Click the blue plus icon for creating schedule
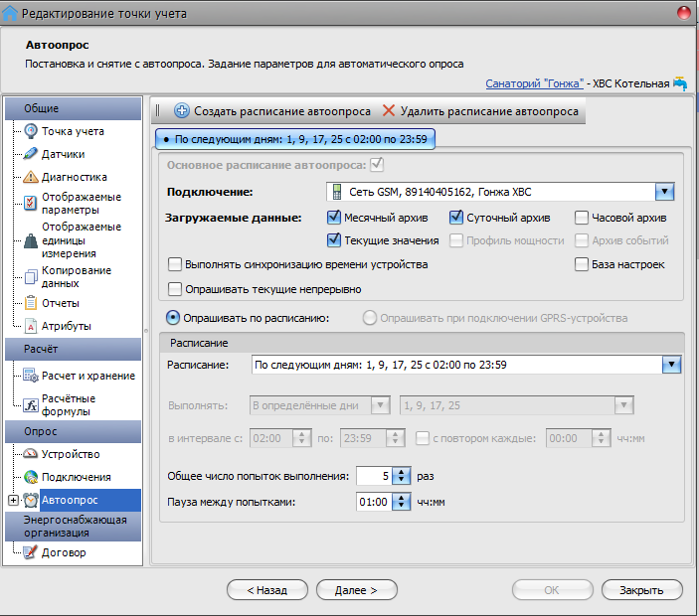699x616 pixels. [x=181, y=110]
